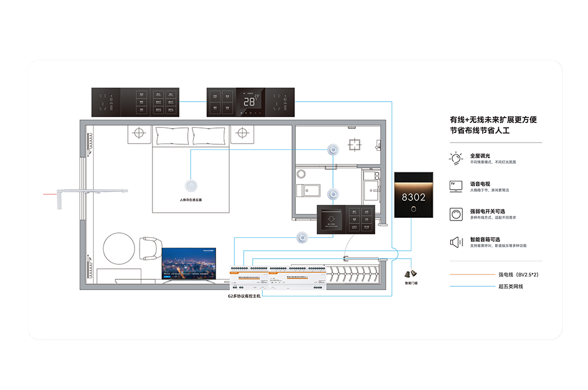Click the 强弱电开关可选 feature title
588x390 pixels.
(488, 212)
